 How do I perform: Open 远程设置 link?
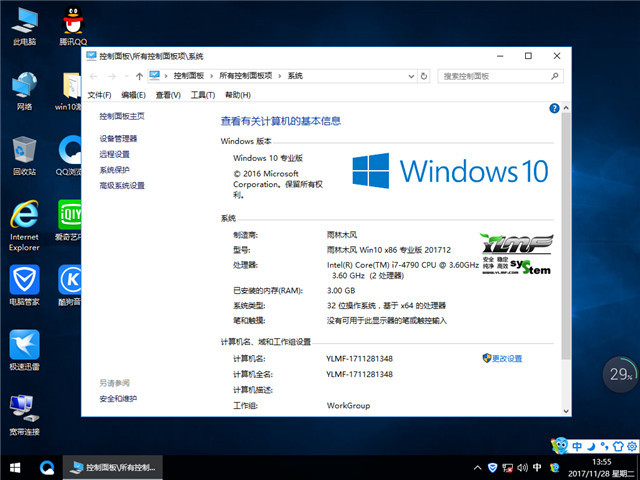click(114, 154)
